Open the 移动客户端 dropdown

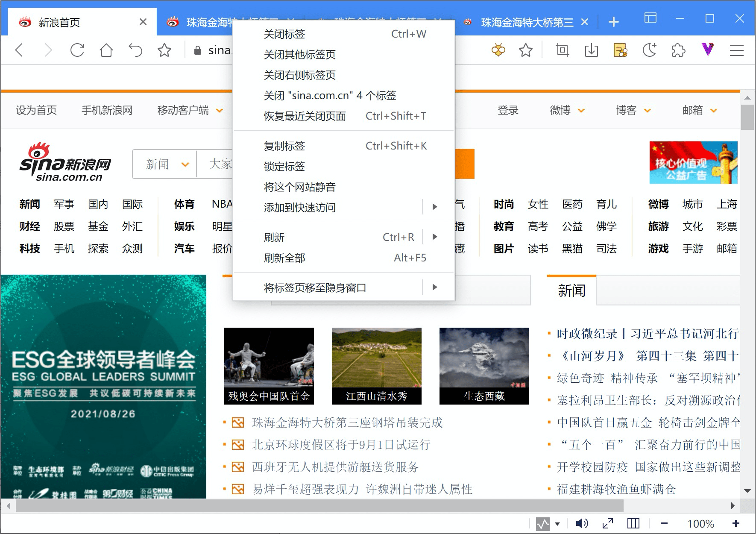190,111
